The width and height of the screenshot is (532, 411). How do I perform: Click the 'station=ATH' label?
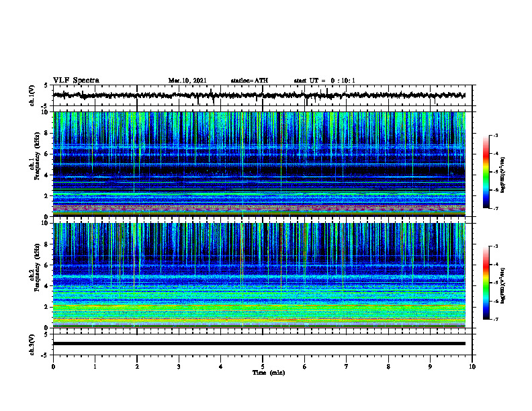tap(249, 81)
